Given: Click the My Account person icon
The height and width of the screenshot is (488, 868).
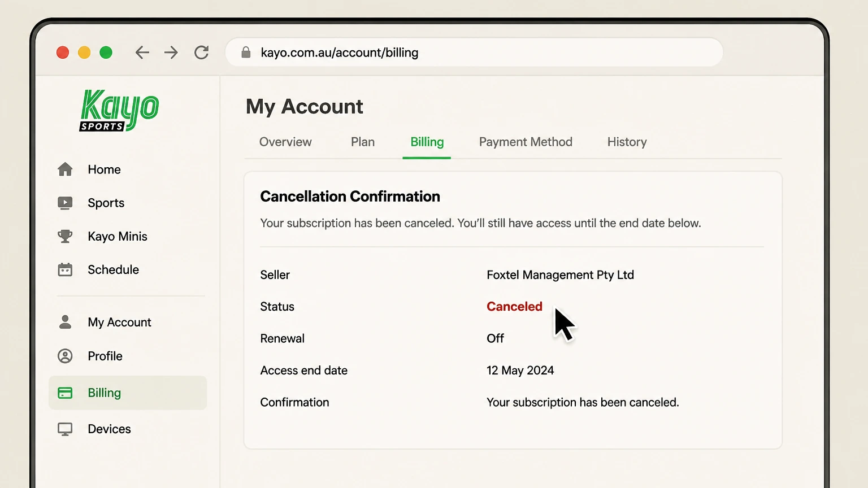Looking at the screenshot, I should 65,322.
